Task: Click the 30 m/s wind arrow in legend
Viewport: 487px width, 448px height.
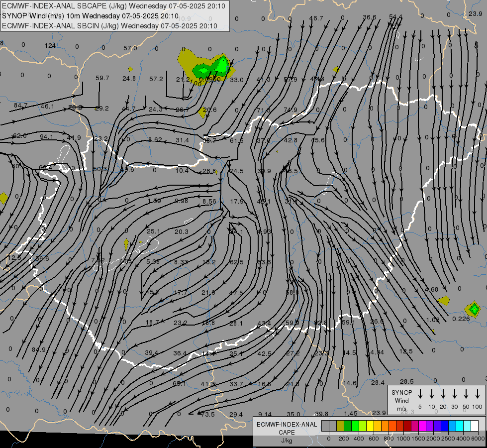Action: pyautogui.click(x=454, y=394)
